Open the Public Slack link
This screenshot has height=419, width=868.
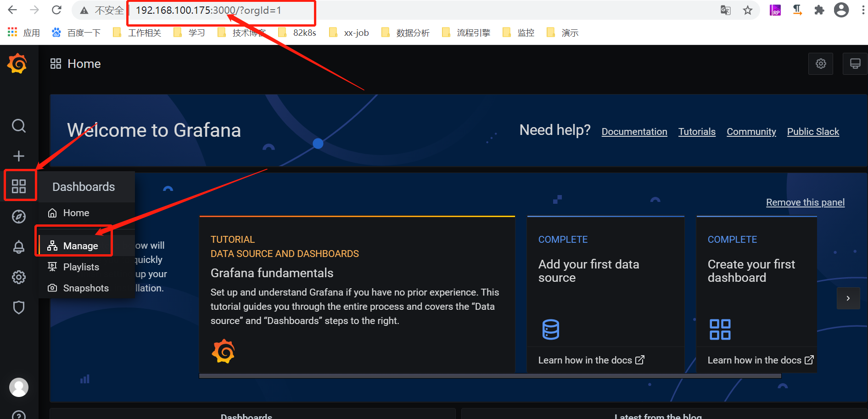click(813, 132)
